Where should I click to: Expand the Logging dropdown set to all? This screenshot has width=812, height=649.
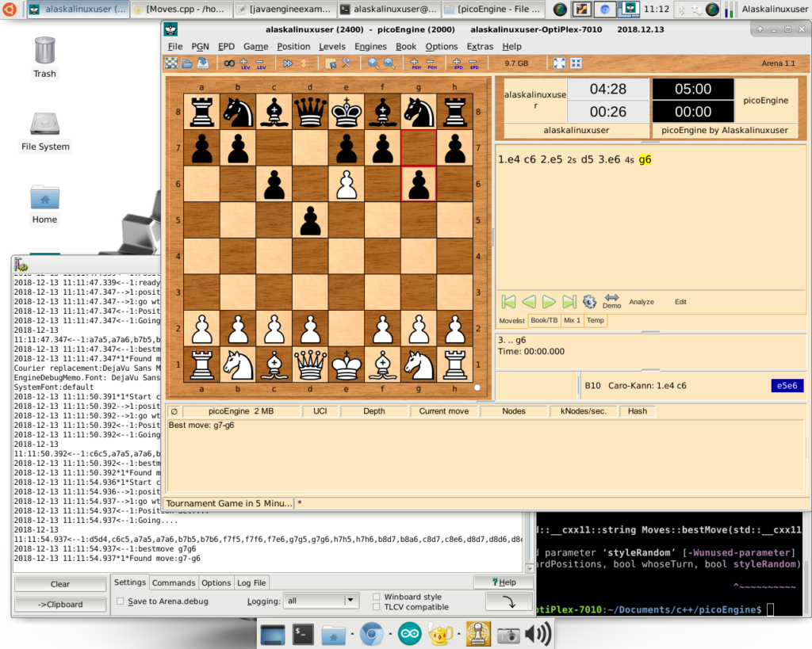351,601
